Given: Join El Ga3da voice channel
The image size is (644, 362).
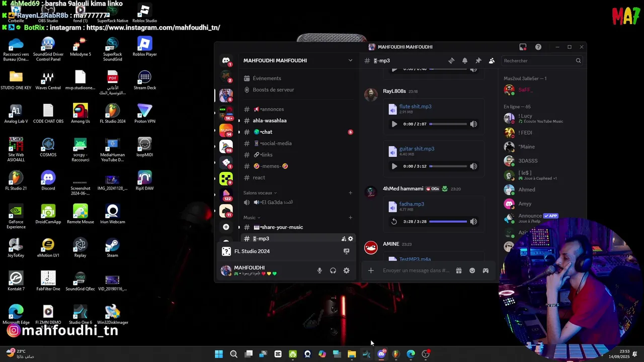Looking at the screenshot, I should [298, 203].
